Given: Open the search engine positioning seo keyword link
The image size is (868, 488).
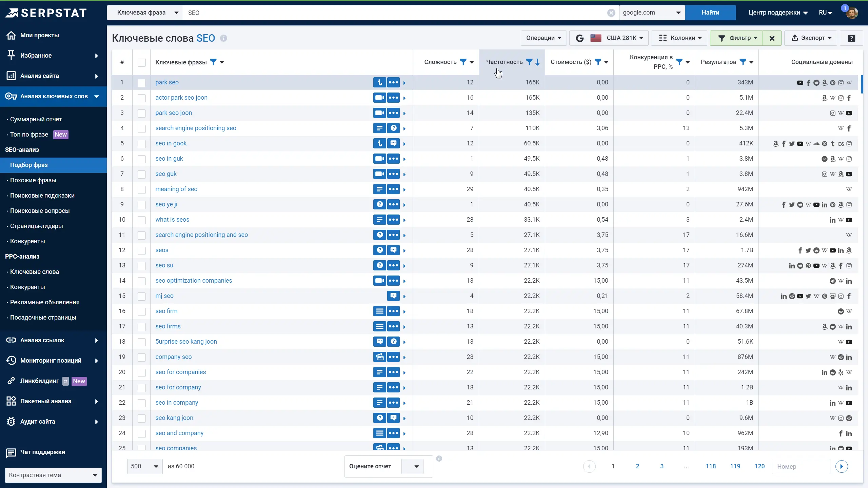Looking at the screenshot, I should click(196, 128).
